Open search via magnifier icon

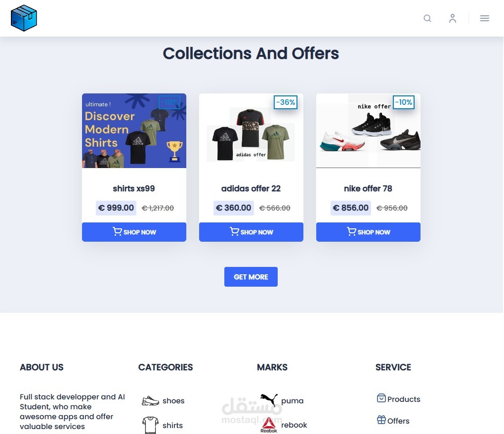[x=427, y=18]
